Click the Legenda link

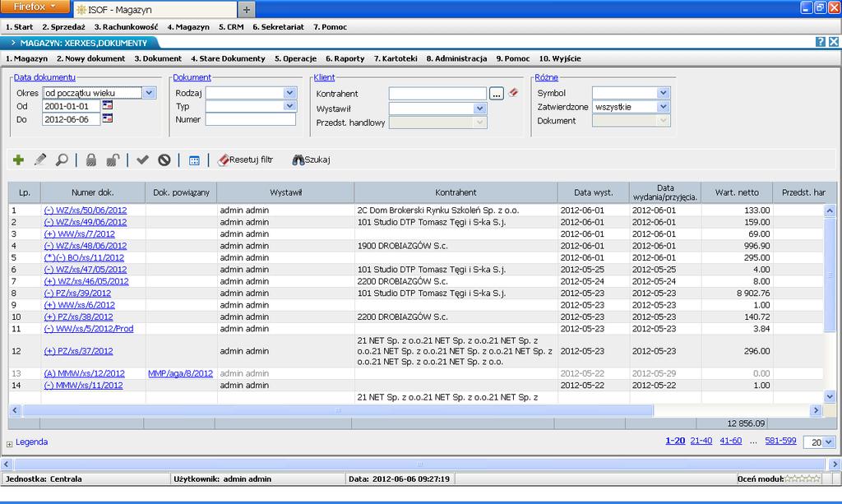[32, 442]
